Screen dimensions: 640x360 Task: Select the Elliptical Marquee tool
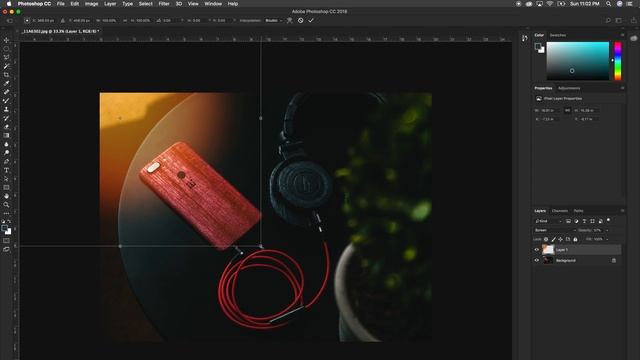6,49
